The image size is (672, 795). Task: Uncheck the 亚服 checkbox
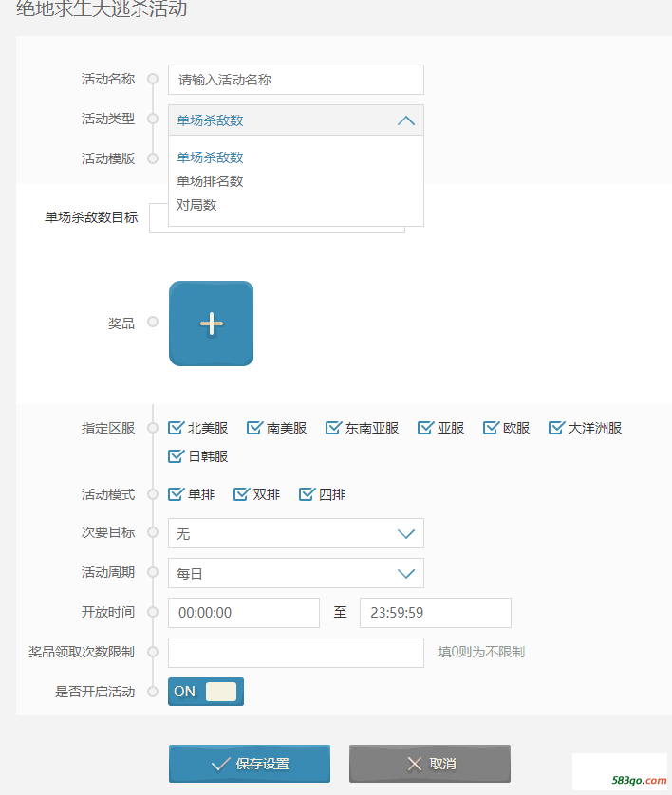point(425,428)
